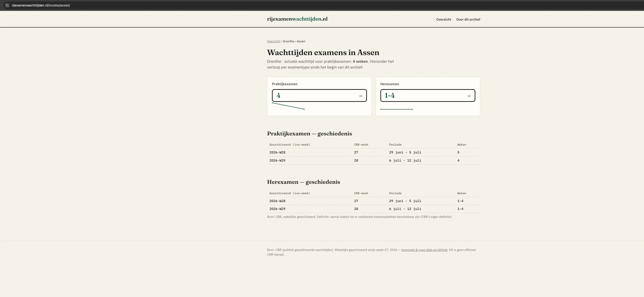
Task: Click 2026-W29 row in Herexamen table
Action: point(373,209)
